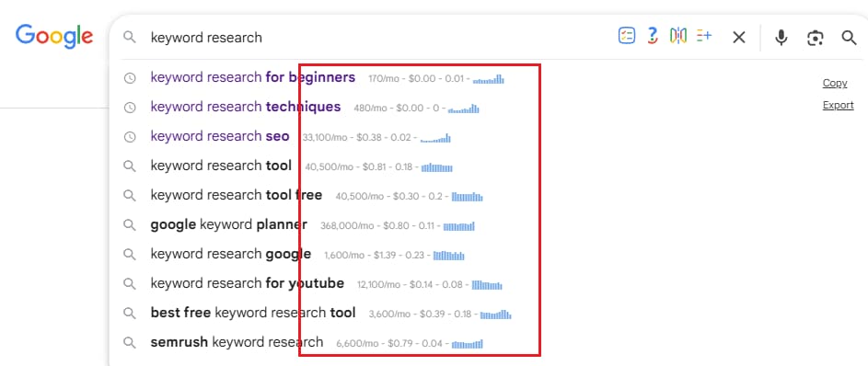Pick the semrush keyword research suggestion
Viewport: 868px width, 366px height.
(x=237, y=342)
